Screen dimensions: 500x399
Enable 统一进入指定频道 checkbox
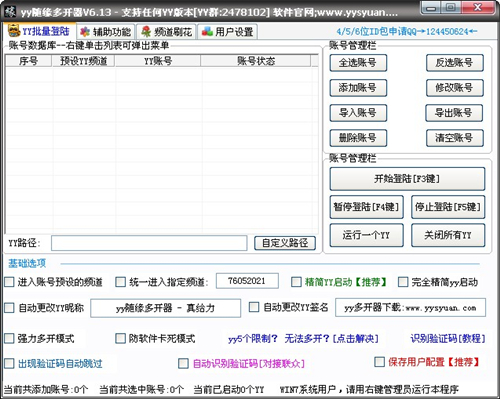(x=120, y=282)
